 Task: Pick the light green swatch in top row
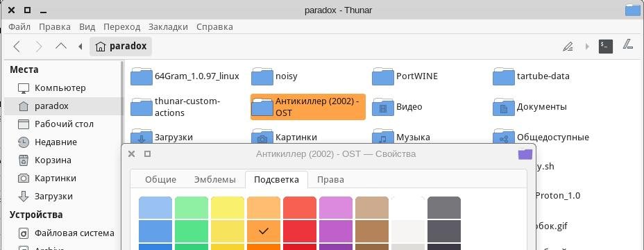(192, 208)
